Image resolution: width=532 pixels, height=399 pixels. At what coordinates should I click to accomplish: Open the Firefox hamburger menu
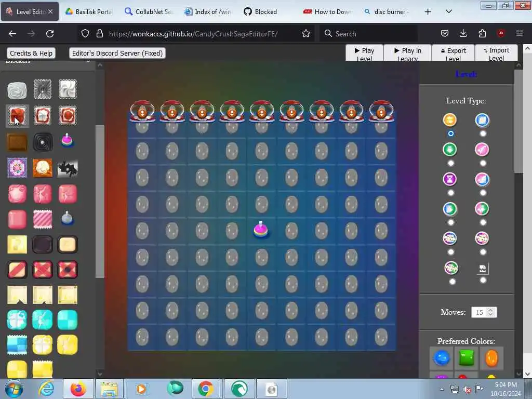[520, 33]
